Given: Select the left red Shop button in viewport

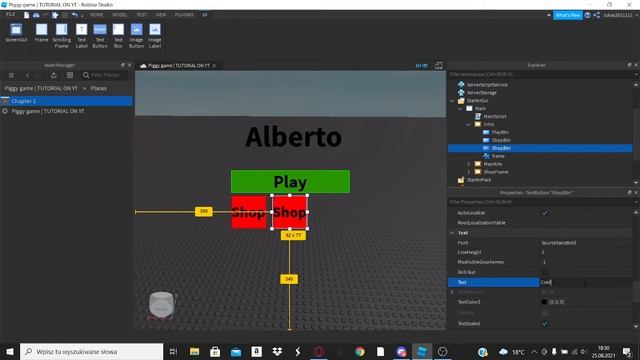Looking at the screenshot, I should [x=249, y=212].
